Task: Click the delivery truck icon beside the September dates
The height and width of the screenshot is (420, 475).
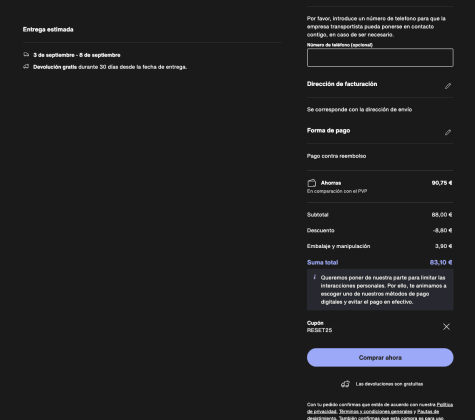Action: (x=26, y=54)
